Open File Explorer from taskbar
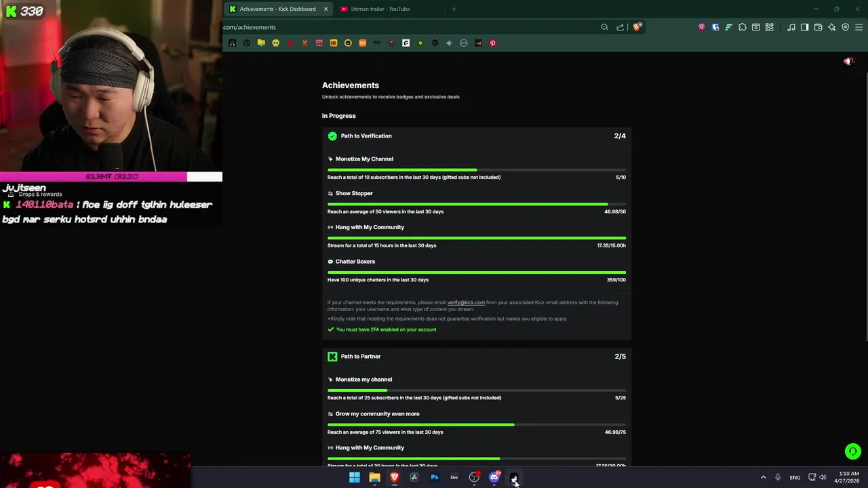Screen dimensions: 868x488 [x=374, y=477]
